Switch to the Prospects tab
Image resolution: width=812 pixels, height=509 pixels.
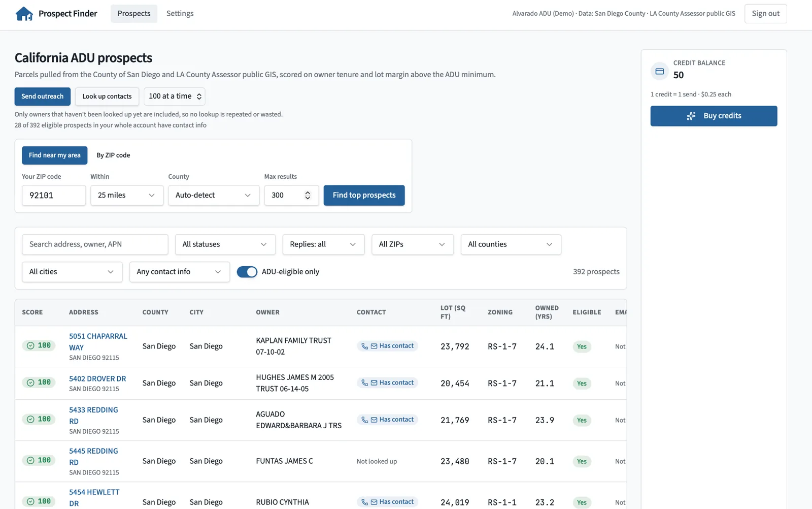134,14
